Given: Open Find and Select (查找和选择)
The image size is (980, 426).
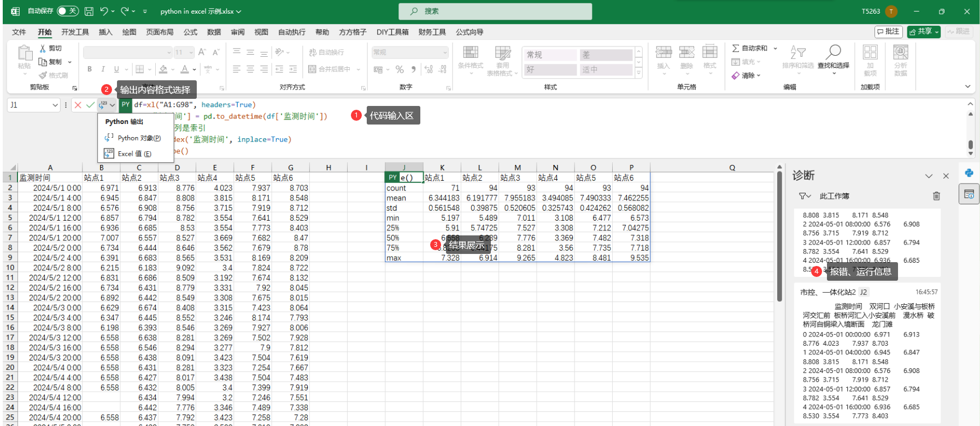Looking at the screenshot, I should pos(834,59).
